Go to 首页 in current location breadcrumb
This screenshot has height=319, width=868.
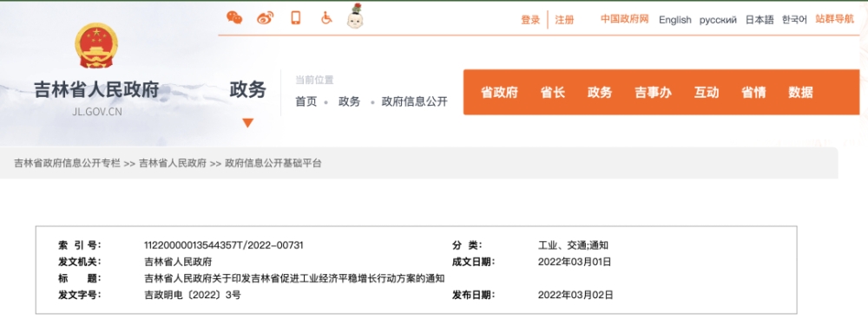coord(306,101)
